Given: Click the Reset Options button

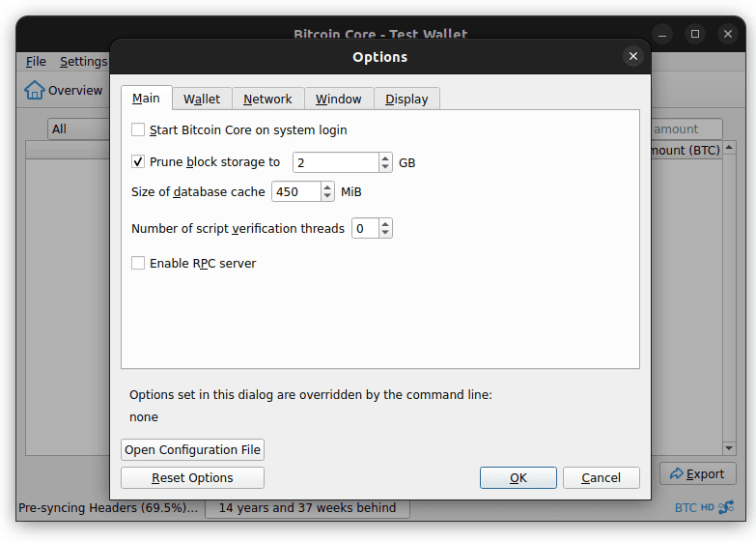Looking at the screenshot, I should coord(192,478).
